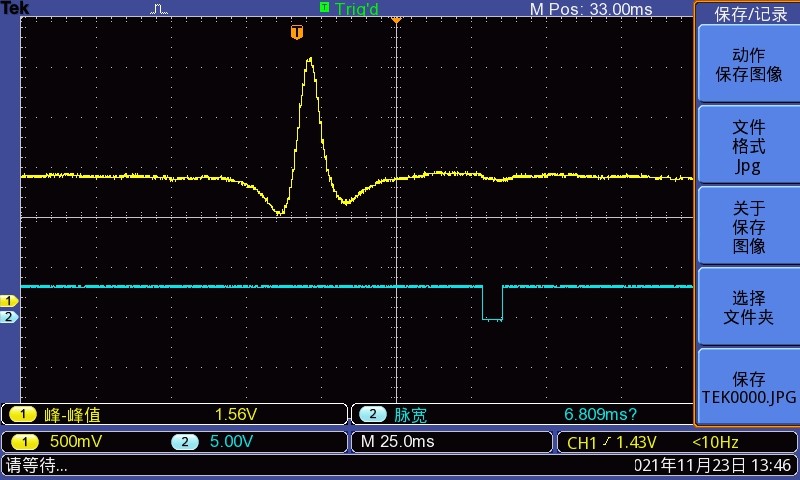
Task: Change the 文件格式 Jpg option
Action: [x=748, y=146]
